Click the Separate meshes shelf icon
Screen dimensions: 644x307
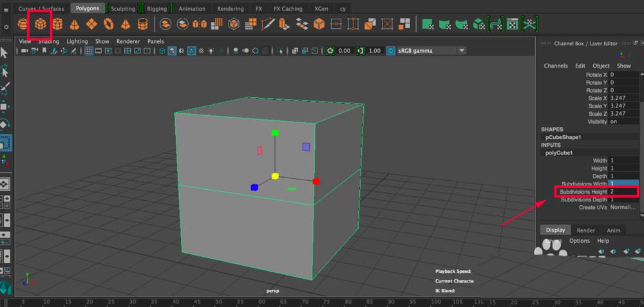[182, 24]
